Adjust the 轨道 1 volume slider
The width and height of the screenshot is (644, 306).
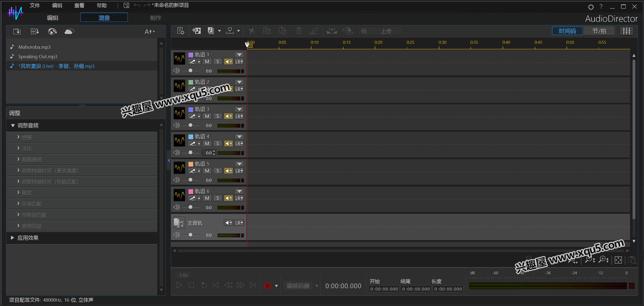tap(191, 70)
